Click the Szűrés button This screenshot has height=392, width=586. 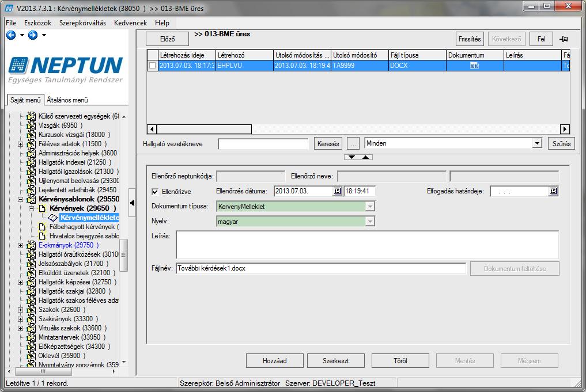[561, 144]
